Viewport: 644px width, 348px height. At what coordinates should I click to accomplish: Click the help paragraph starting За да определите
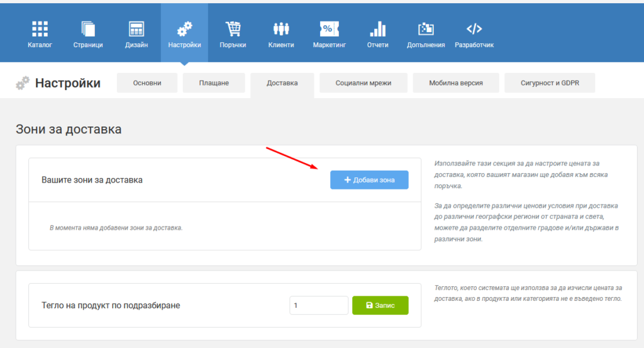pos(526,222)
